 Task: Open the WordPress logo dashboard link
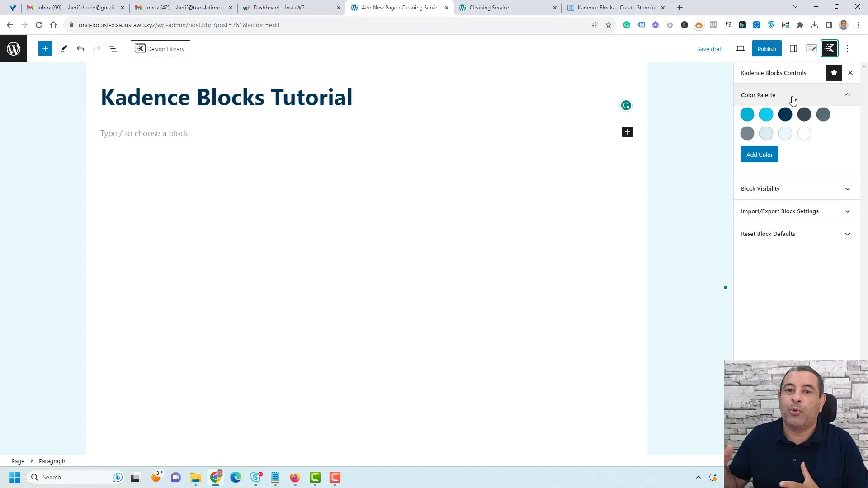click(14, 48)
